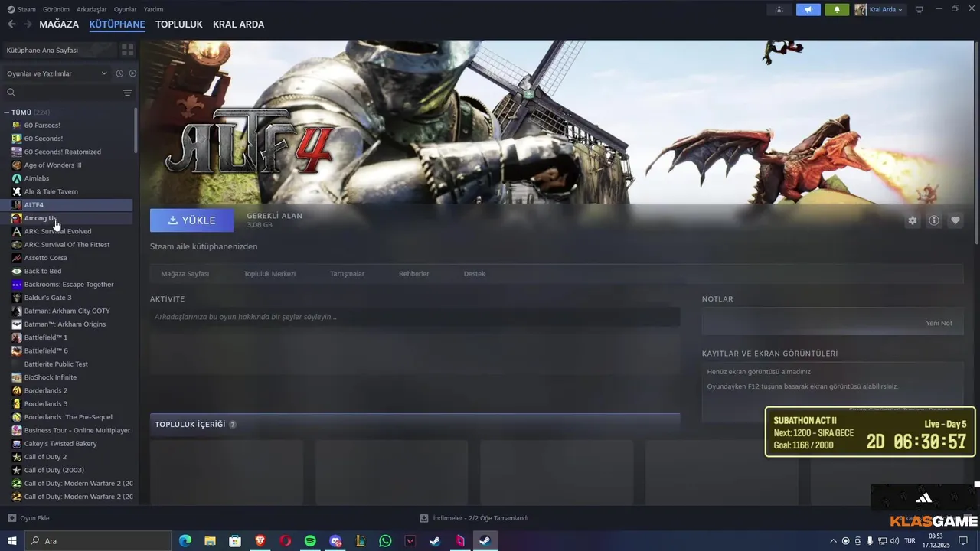
Task: Click the activity comment input field
Action: coord(415,317)
